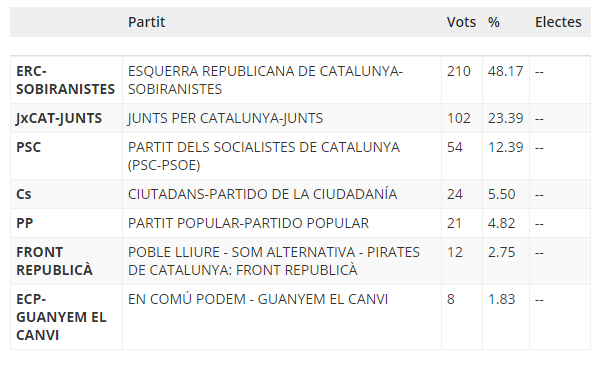Click the Esquerra Republicana de Catalunya full name
601x366 pixels.
(x=265, y=80)
